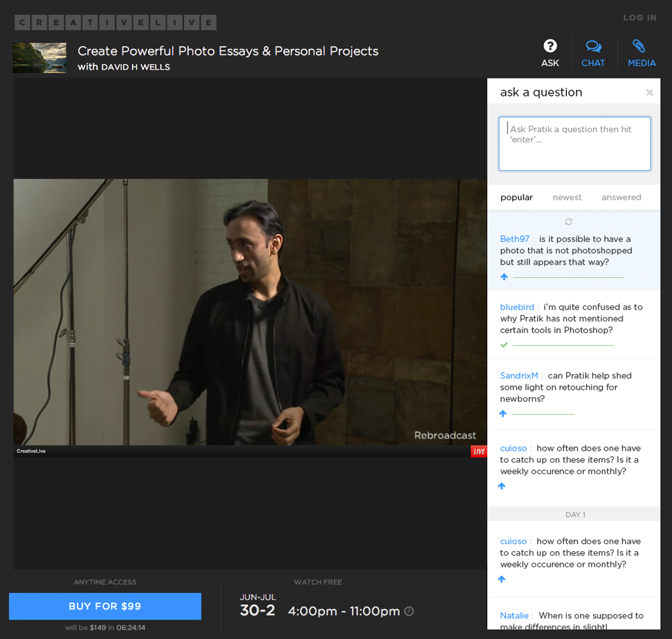
Task: Click the course thumbnail landscape image
Action: coord(39,58)
